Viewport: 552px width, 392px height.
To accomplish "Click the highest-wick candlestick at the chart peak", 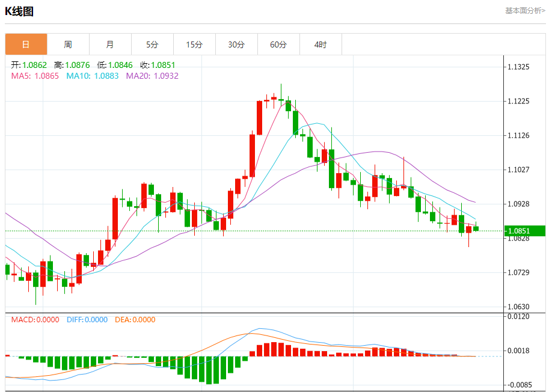I will [x=281, y=100].
